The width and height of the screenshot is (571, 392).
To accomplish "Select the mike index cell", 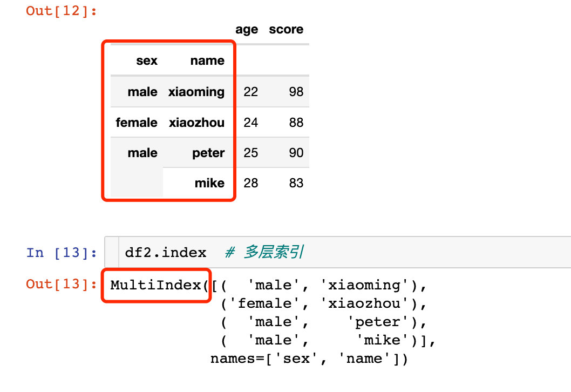I will coord(209,183).
